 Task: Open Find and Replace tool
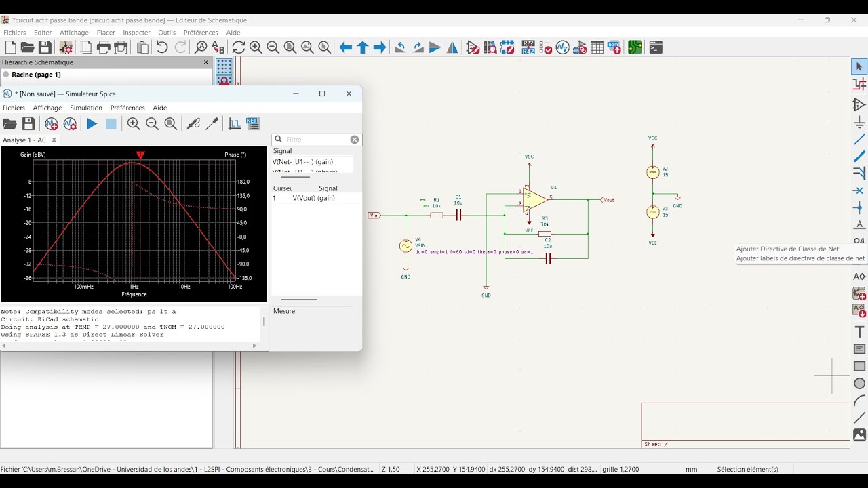218,47
